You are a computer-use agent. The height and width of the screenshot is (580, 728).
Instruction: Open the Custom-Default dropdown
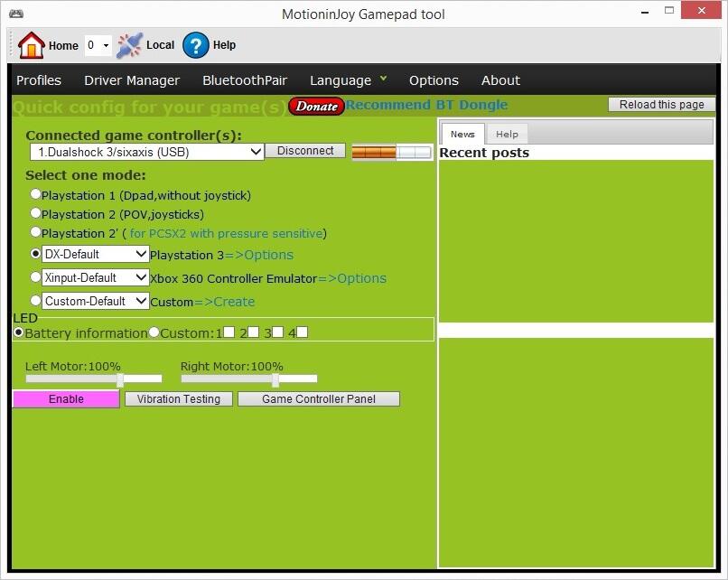pos(95,301)
